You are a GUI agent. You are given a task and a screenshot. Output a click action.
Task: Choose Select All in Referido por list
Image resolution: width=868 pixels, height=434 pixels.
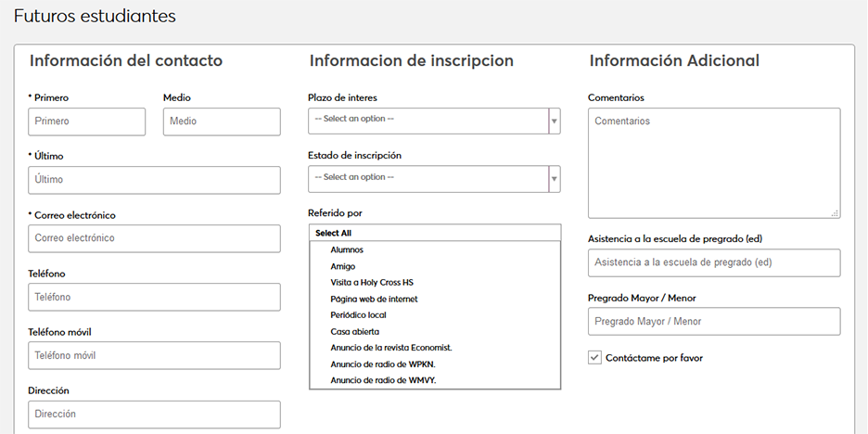point(334,234)
